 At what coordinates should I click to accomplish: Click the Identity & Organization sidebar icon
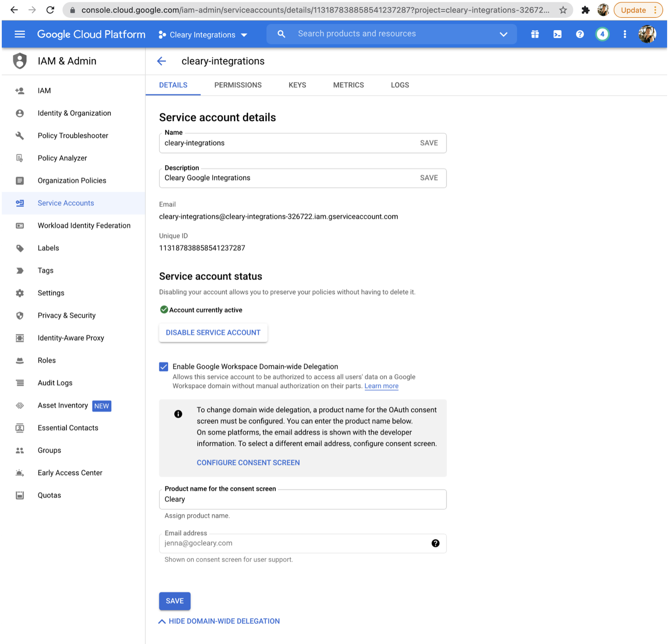click(x=20, y=113)
